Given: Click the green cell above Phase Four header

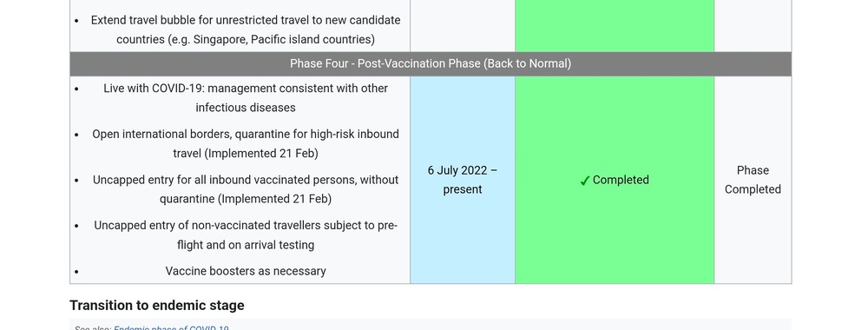Looking at the screenshot, I should (615, 26).
